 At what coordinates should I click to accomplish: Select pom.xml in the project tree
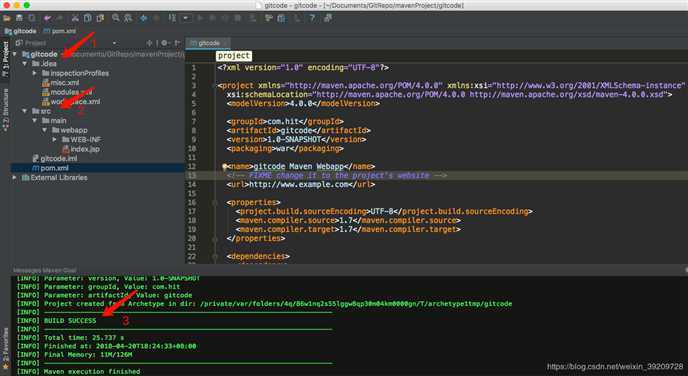point(54,168)
